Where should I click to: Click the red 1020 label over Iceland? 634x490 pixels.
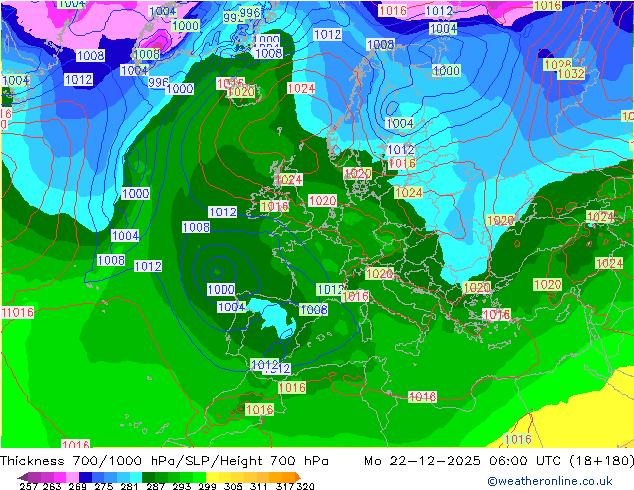pyautogui.click(x=241, y=92)
